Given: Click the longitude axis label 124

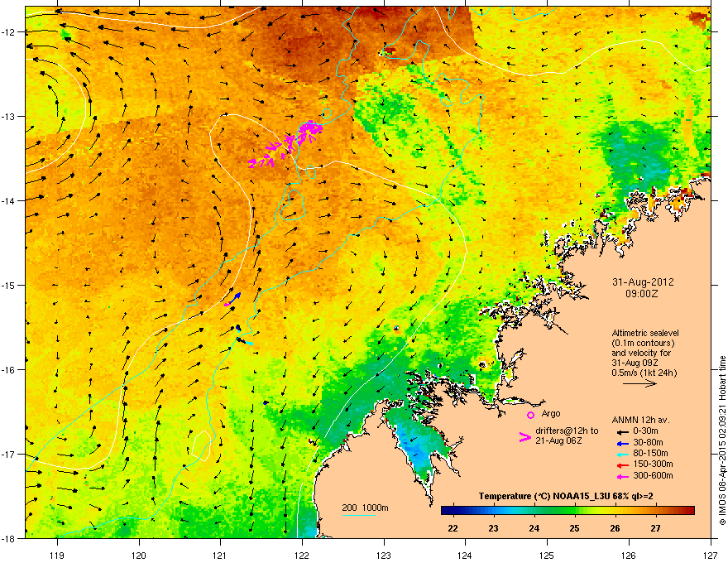Looking at the screenshot, I should [465, 555].
